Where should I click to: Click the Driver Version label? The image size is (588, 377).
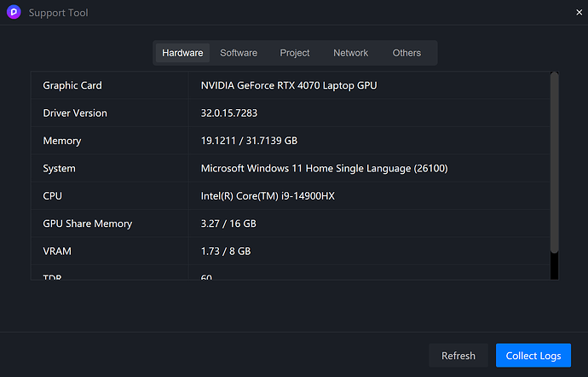(75, 113)
